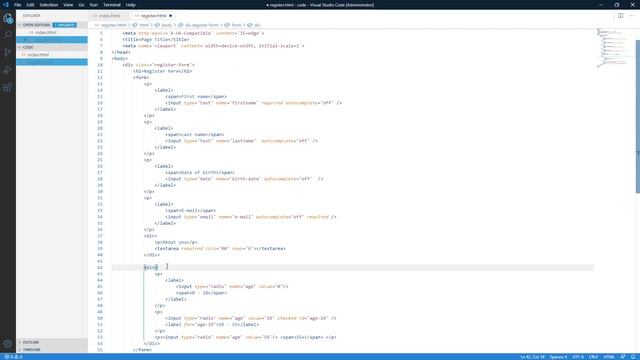This screenshot has height=360, width=640.
Task: Change line endings via CRLF in status bar
Action: pyautogui.click(x=593, y=357)
